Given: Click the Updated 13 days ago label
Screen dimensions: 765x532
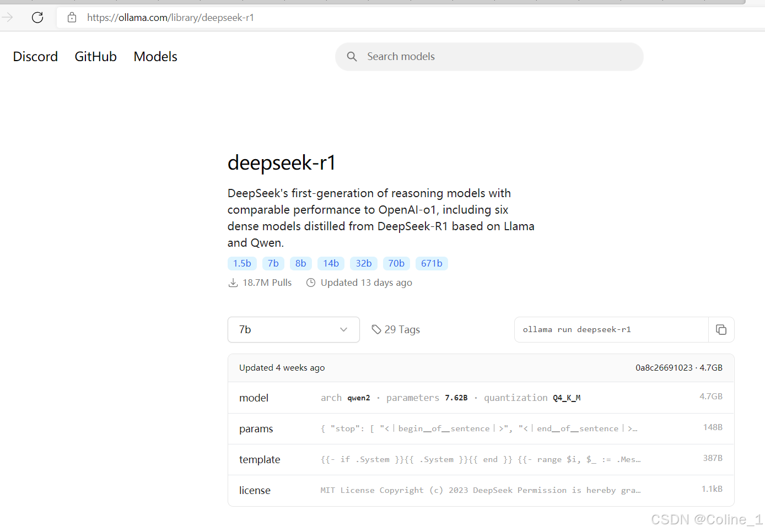Looking at the screenshot, I should tap(366, 283).
